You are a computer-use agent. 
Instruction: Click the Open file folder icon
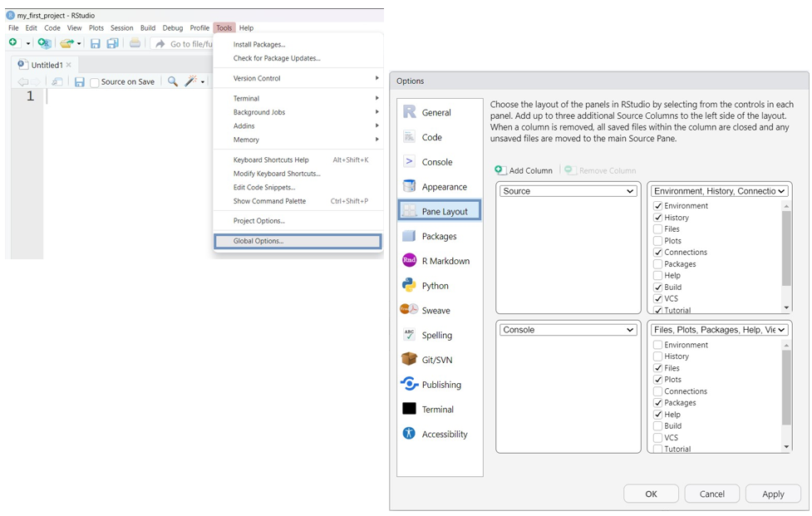[66, 43]
